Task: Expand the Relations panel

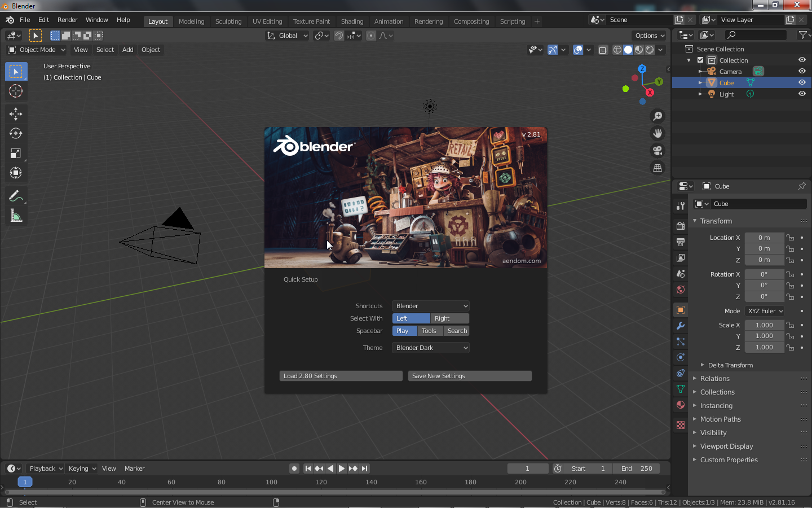Action: coord(715,379)
